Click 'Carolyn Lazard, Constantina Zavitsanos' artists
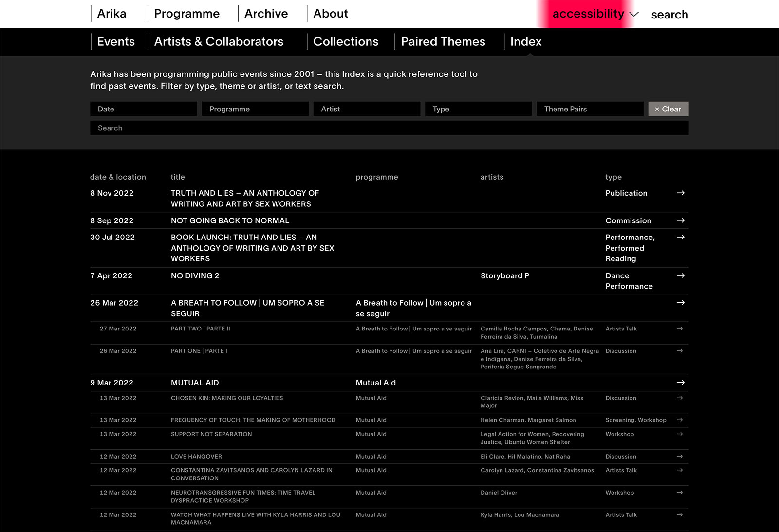Image resolution: width=779 pixels, height=532 pixels. [537, 470]
